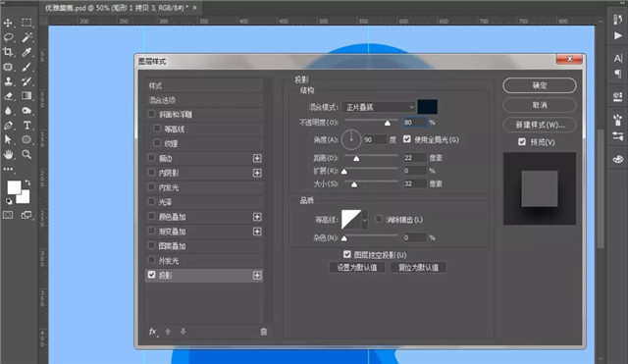Screen dimensions: 628x364
Task: Open the Paragraph panel icon in right dock
Action: [x=618, y=74]
